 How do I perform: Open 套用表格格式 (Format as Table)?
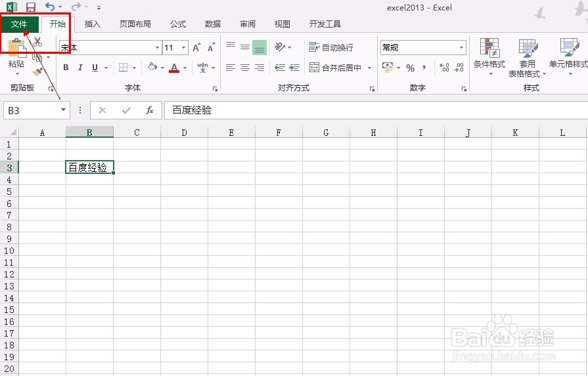click(527, 58)
